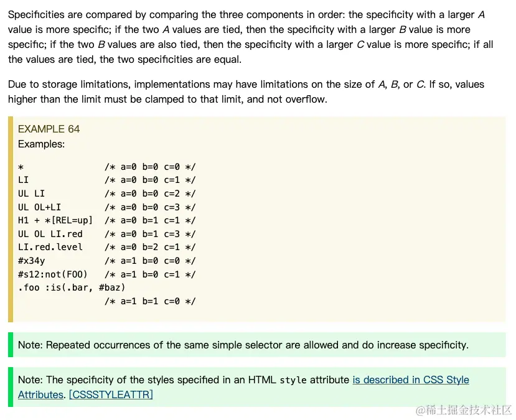The height and width of the screenshot is (420, 516).
Task: Click the 稀土掘金技术社区 watermark
Action: pyautogui.click(x=464, y=410)
